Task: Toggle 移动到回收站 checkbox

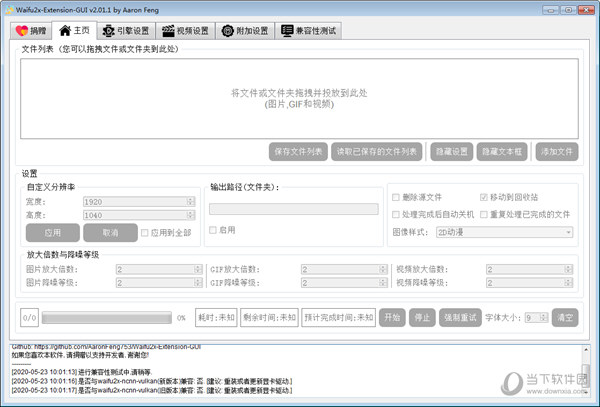Action: [484, 197]
